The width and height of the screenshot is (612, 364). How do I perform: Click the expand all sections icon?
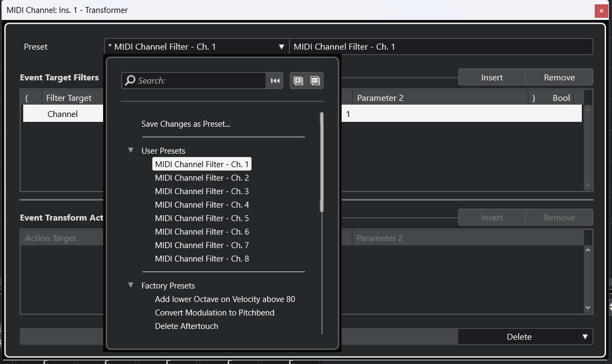pyautogui.click(x=298, y=80)
